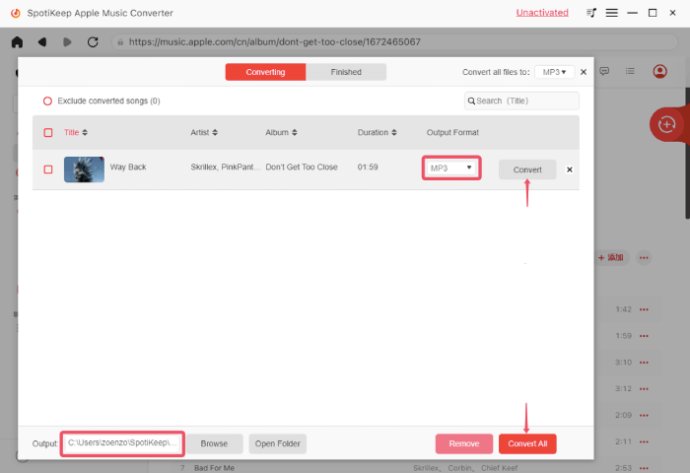Open the Way Back output format dropdown
Image resolution: width=690 pixels, height=473 pixels.
451,168
